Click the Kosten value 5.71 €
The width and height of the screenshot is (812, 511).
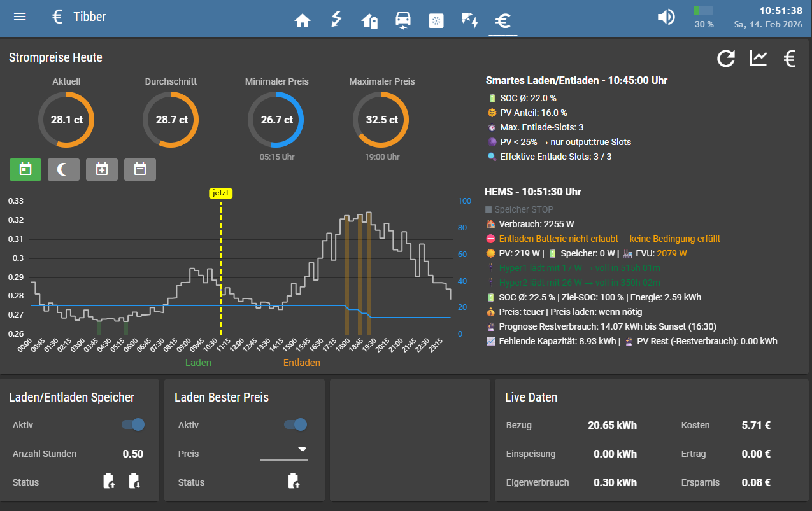756,425
